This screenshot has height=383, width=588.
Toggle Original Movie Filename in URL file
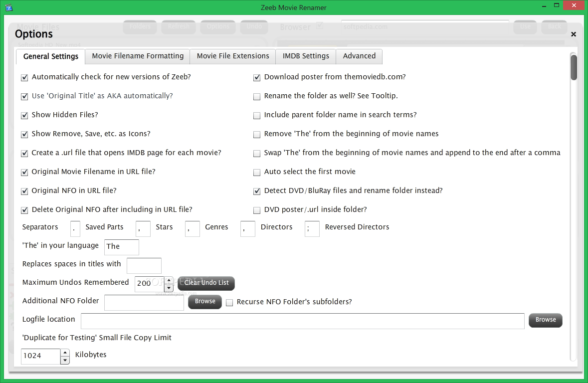click(25, 172)
